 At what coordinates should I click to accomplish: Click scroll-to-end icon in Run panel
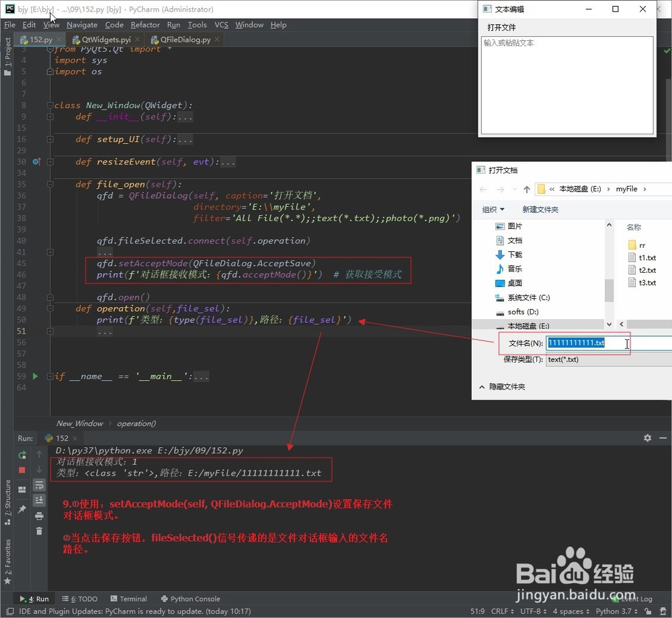tap(39, 500)
